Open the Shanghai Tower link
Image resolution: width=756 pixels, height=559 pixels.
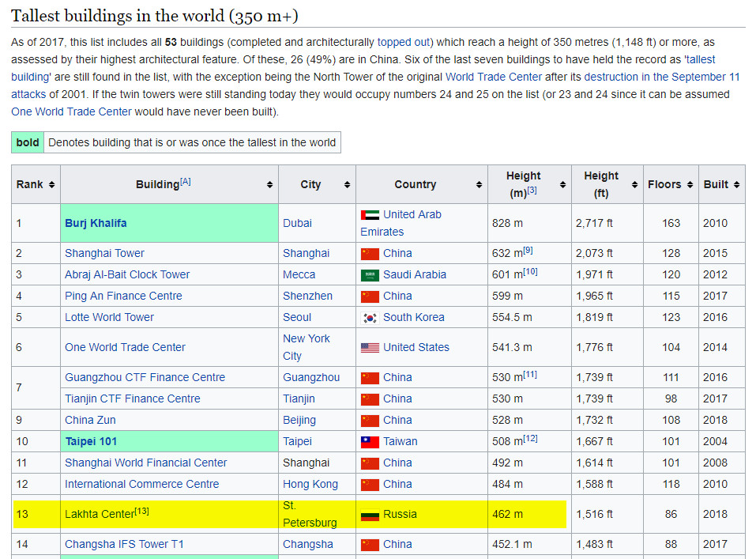tap(104, 253)
